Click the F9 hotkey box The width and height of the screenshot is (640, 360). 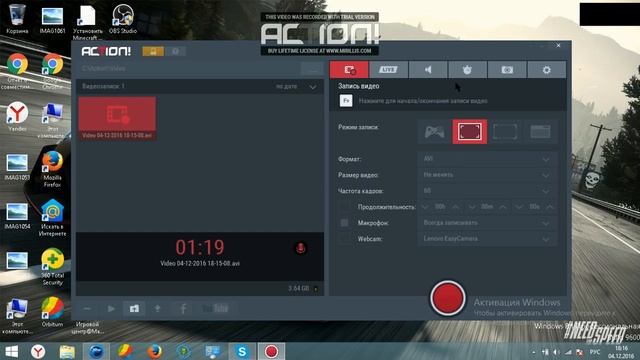click(346, 100)
